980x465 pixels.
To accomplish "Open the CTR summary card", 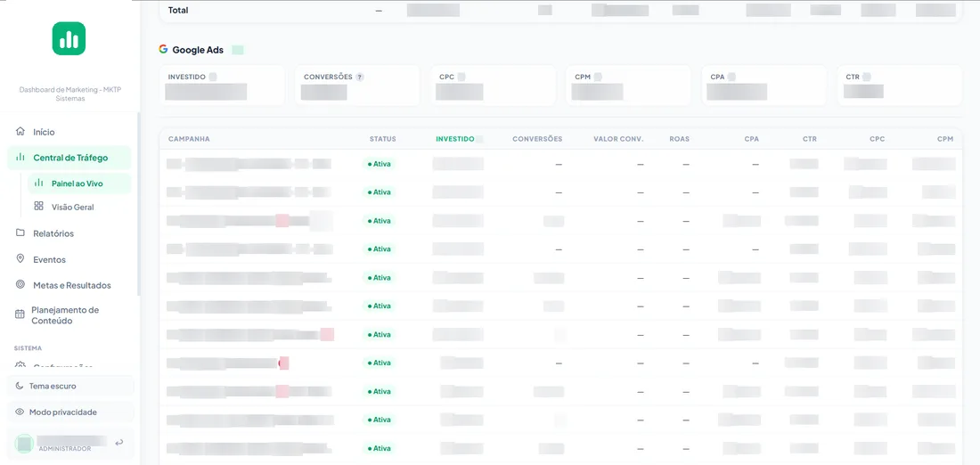I will point(900,85).
